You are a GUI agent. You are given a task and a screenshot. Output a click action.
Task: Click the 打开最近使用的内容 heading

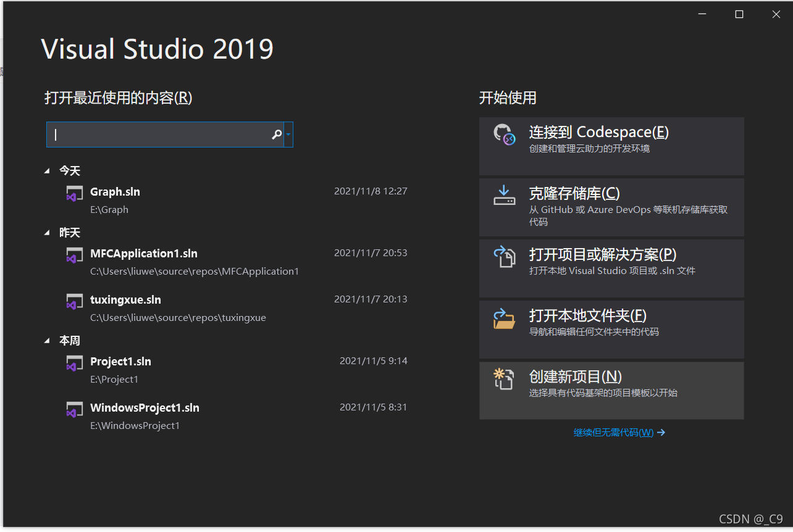pos(118,98)
